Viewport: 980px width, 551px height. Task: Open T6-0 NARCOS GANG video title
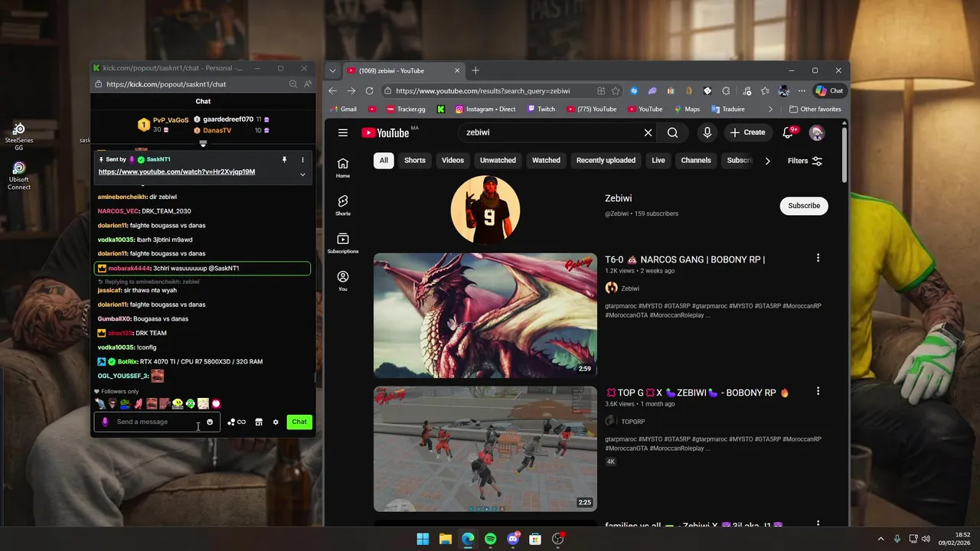click(x=685, y=259)
